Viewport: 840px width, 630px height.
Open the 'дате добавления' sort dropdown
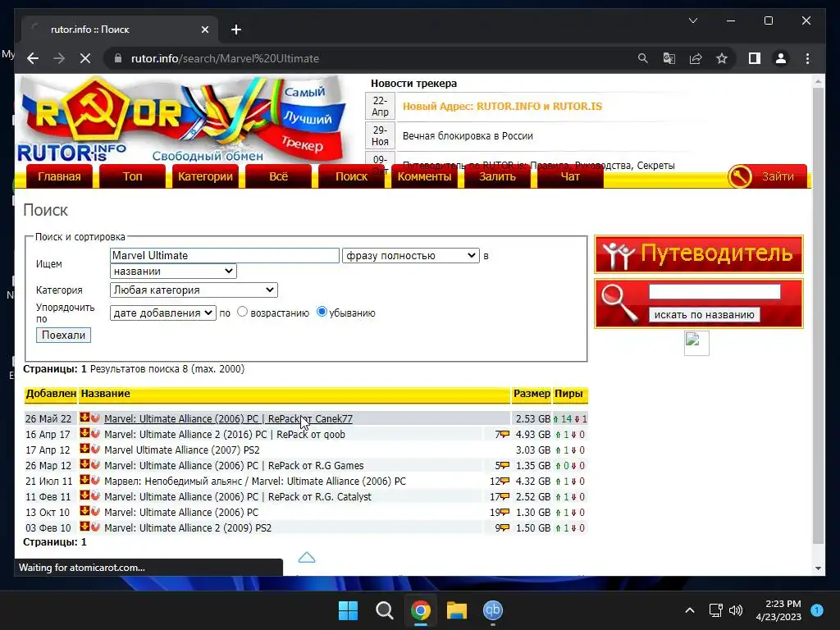point(163,313)
